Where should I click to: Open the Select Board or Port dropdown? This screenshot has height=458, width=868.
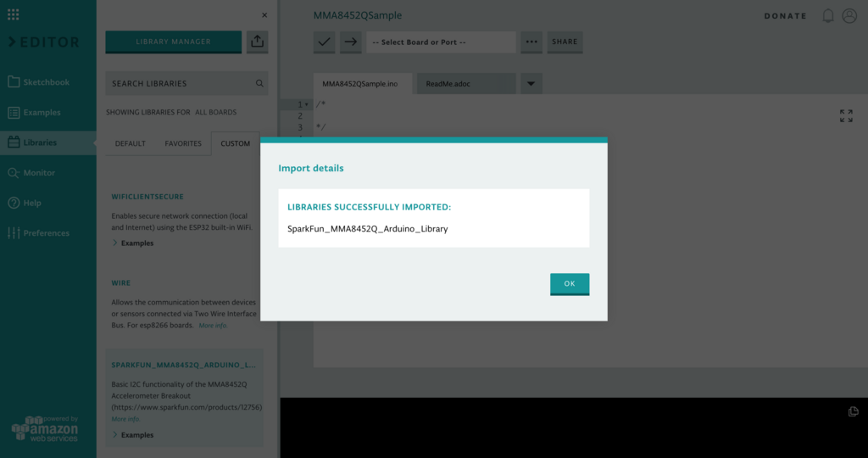(441, 42)
